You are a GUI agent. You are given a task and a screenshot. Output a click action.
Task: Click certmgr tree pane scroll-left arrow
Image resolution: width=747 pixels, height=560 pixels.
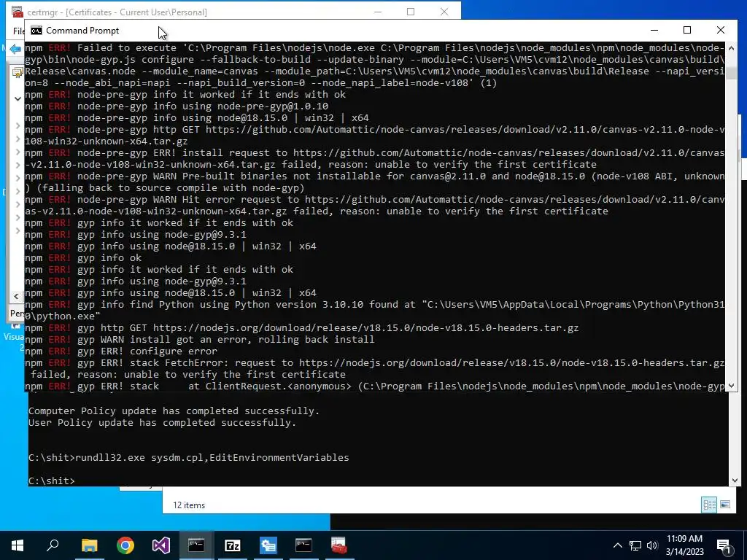point(16,296)
